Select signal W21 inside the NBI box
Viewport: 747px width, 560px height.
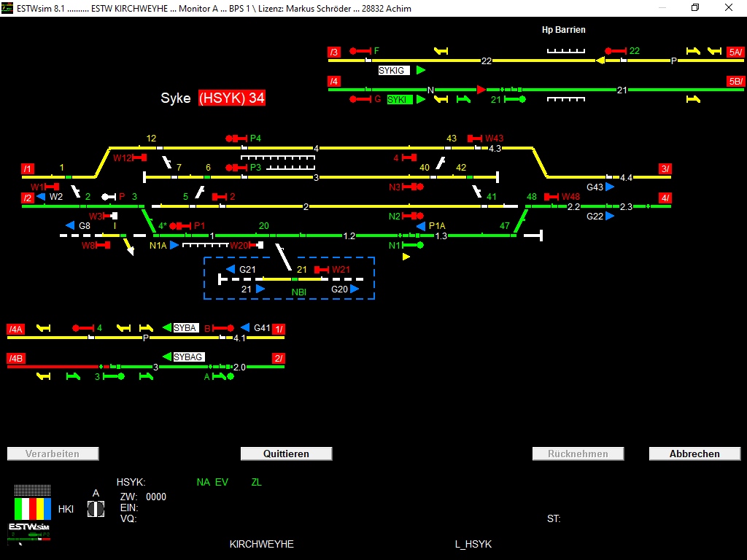[x=321, y=269]
